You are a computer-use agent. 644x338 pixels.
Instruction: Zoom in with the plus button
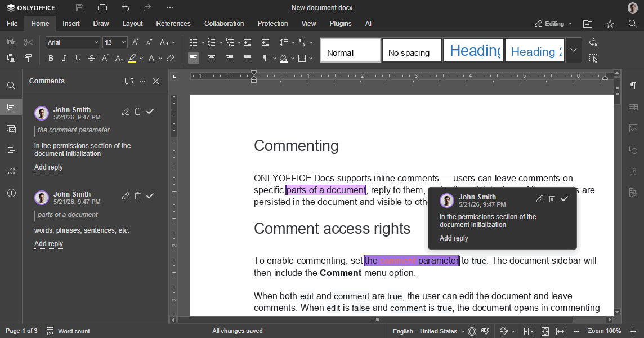(633, 331)
